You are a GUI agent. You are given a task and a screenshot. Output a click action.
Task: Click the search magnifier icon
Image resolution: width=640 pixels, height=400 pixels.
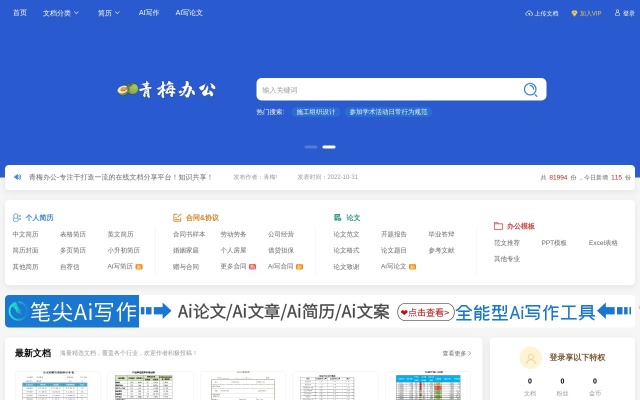[530, 90]
